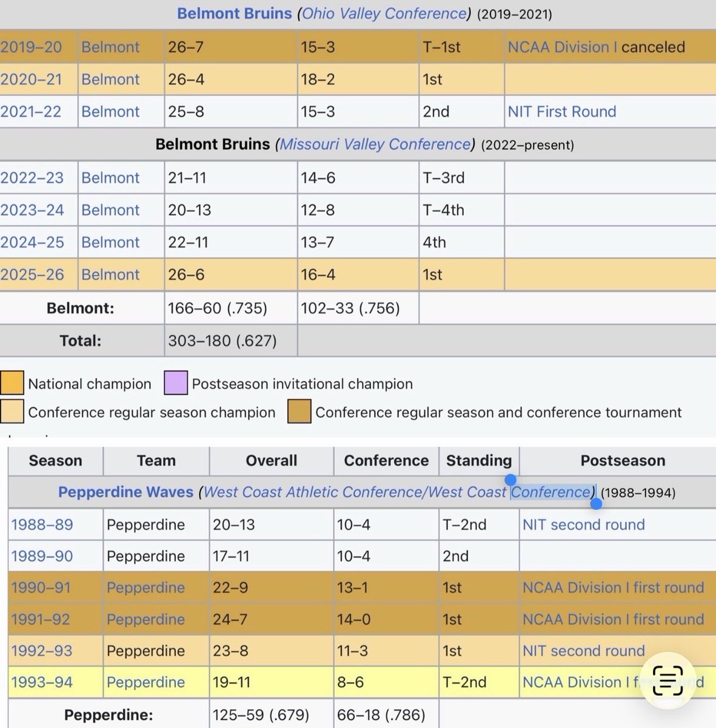Click the Standing column header
The width and height of the screenshot is (716, 728).
(479, 460)
